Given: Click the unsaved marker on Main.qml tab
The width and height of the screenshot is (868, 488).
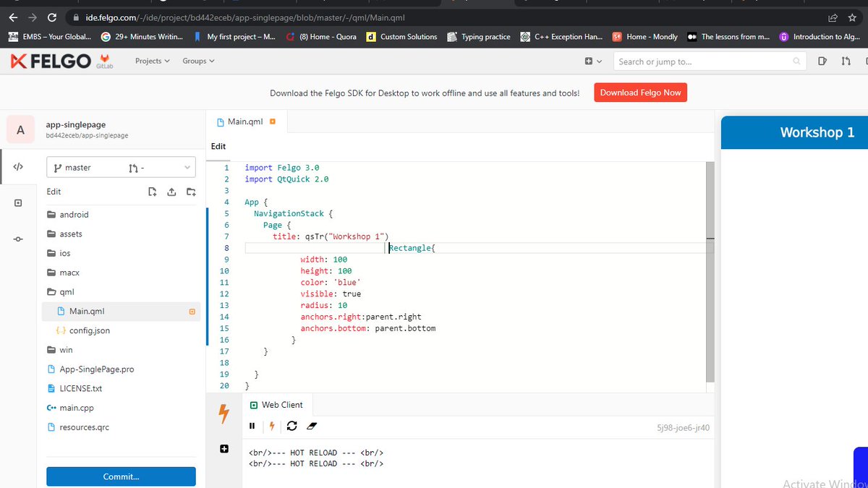Looking at the screenshot, I should click(x=273, y=121).
